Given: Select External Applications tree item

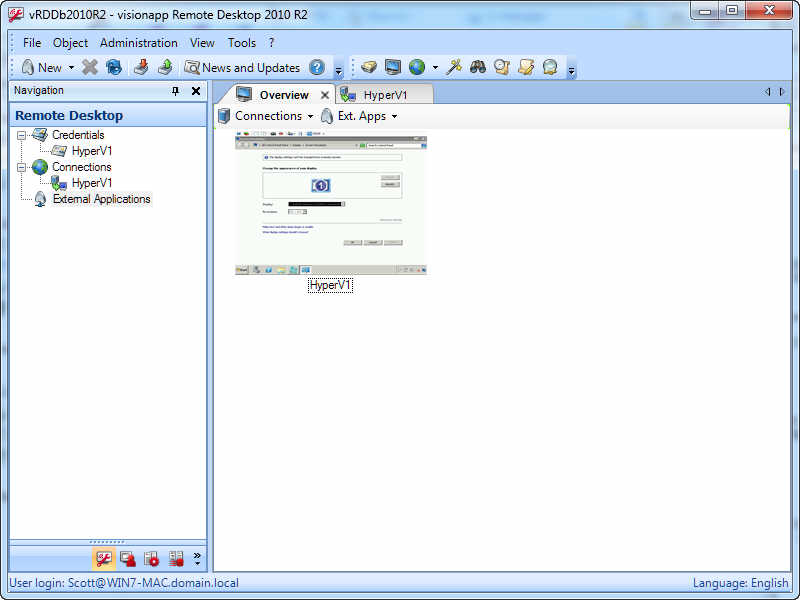Looking at the screenshot, I should 102,199.
